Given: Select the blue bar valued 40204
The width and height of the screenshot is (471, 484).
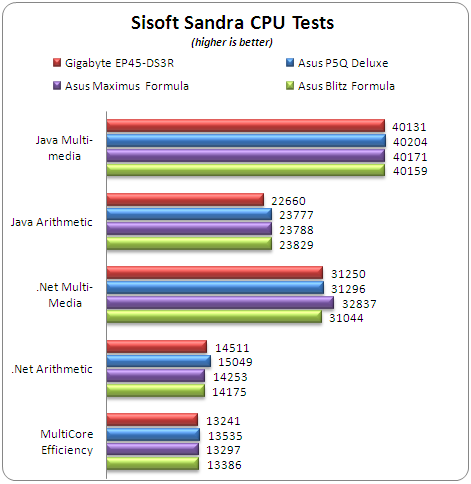Looking at the screenshot, I should [246, 141].
